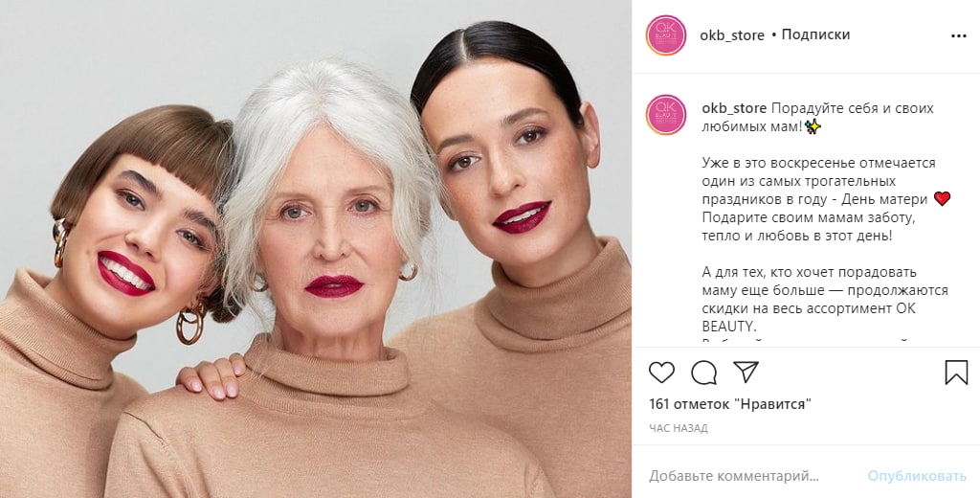980x498 pixels.
Task: Open the post permalink via ЧАС НАЗАД
Action: 679,428
